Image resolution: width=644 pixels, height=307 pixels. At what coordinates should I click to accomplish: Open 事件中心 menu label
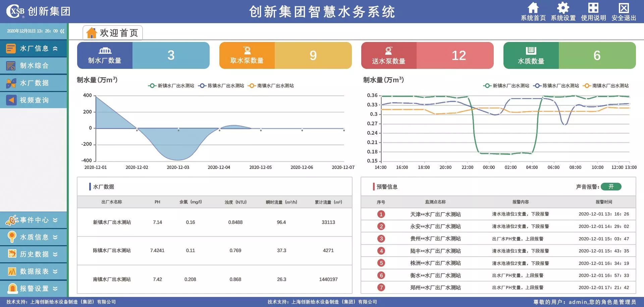(34, 220)
